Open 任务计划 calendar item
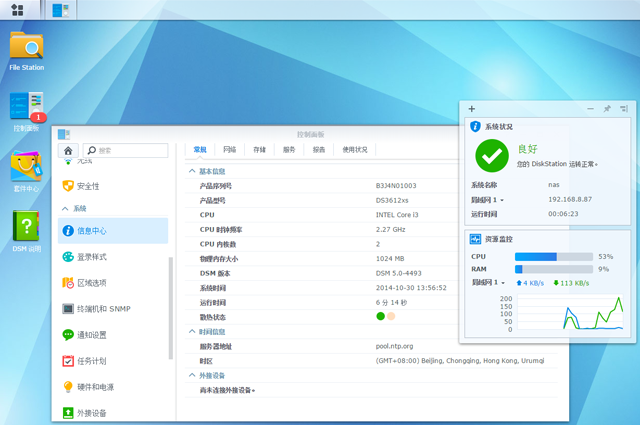The height and width of the screenshot is (425, 640). (x=113, y=361)
